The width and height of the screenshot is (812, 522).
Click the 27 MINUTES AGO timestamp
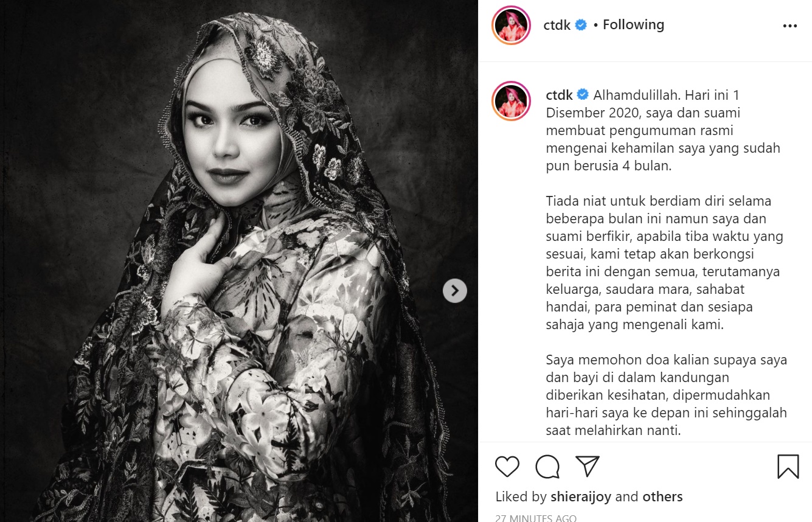point(536,518)
